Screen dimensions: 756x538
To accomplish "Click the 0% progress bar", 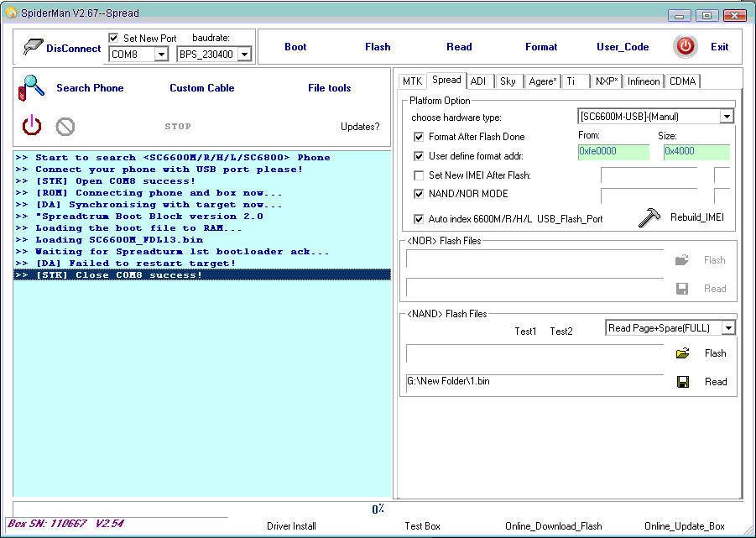I will (x=378, y=509).
